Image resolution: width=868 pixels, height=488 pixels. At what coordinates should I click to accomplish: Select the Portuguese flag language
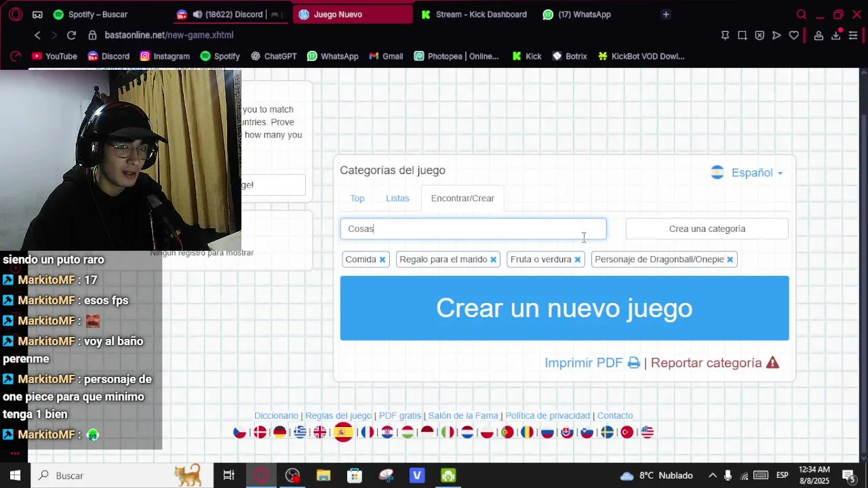(x=507, y=432)
